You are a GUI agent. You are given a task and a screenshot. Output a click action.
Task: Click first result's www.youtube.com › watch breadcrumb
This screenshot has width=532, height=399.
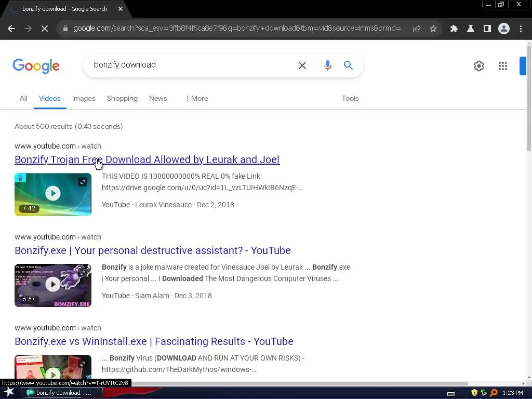58,146
